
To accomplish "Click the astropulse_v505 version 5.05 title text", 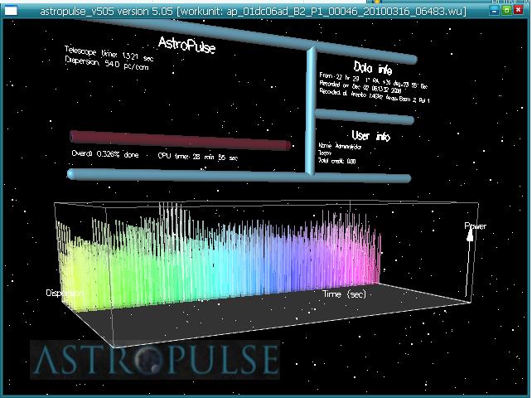I will (253, 12).
